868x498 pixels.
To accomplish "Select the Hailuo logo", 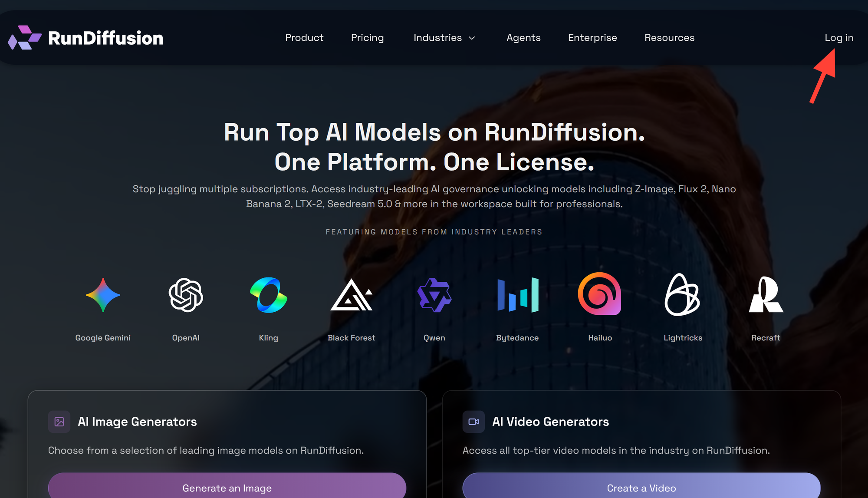I will [600, 294].
